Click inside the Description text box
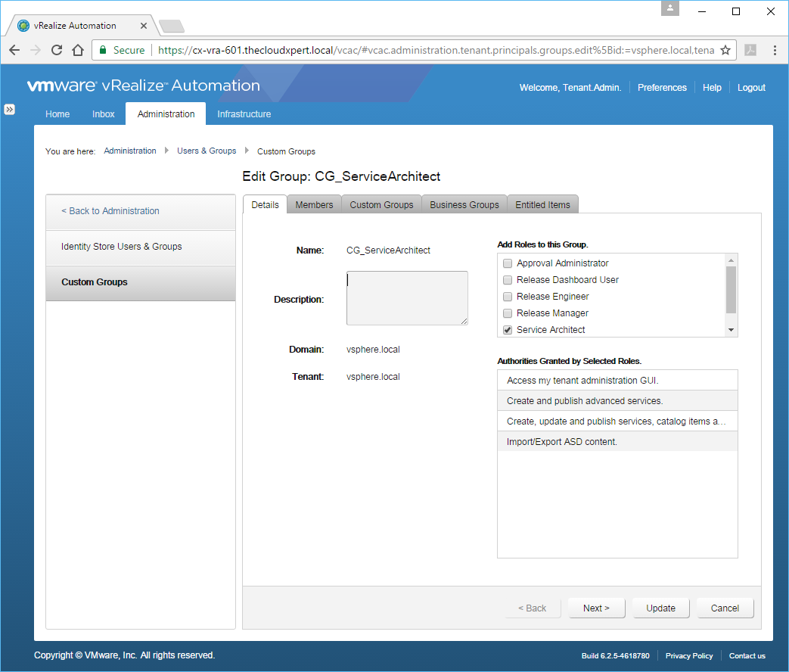The width and height of the screenshot is (789, 672). tap(406, 297)
